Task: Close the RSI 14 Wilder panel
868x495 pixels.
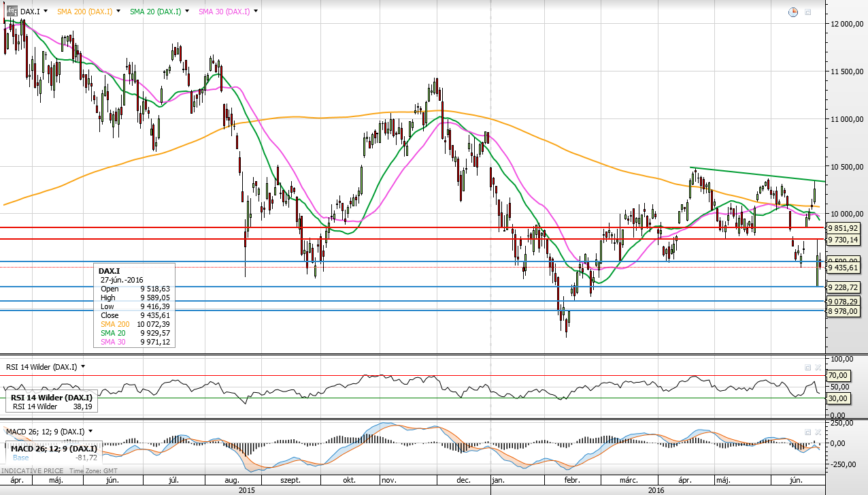Action: (818, 367)
